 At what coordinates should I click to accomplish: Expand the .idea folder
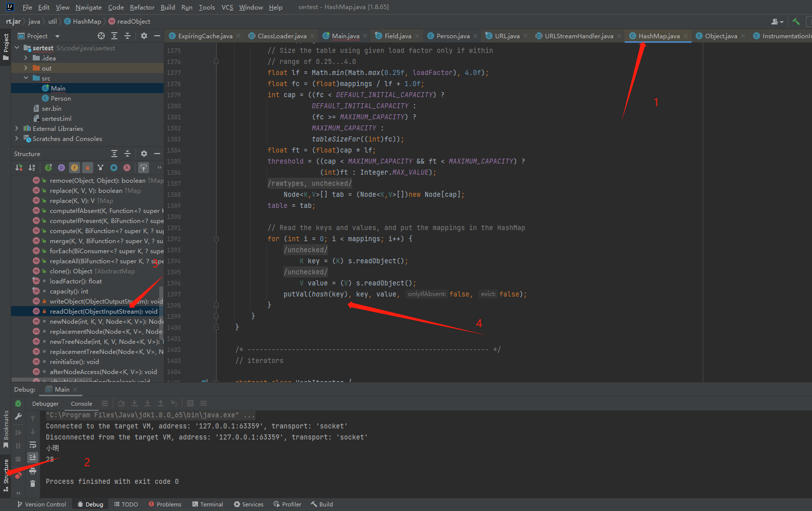coord(26,58)
